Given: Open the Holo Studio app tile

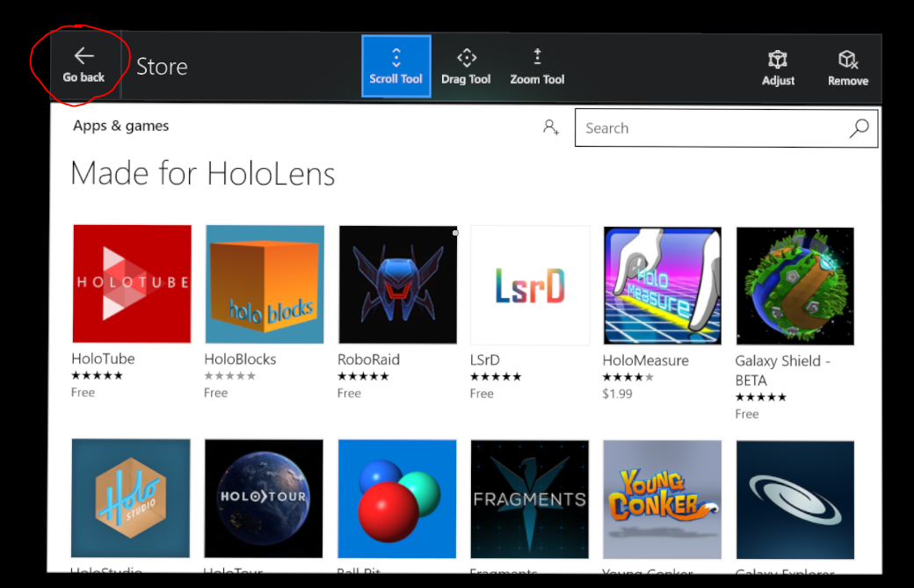Looking at the screenshot, I should [131, 498].
